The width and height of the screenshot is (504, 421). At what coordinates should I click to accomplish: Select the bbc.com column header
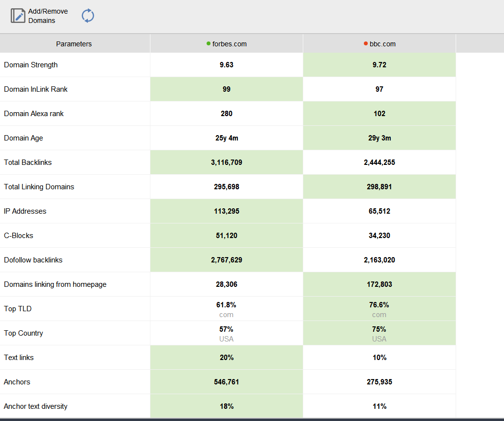click(x=382, y=44)
